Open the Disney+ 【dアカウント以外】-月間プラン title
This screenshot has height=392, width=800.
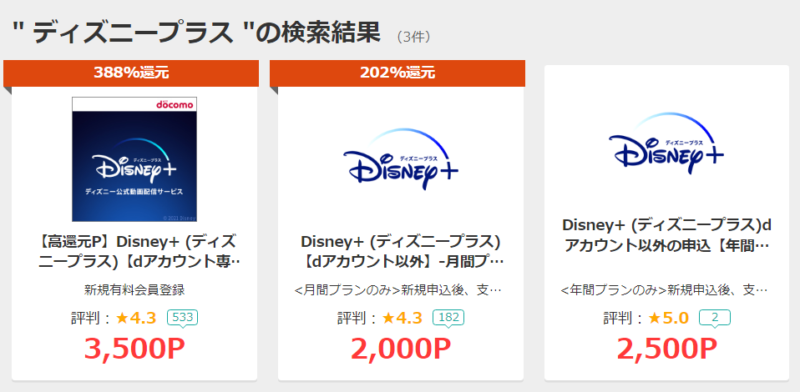(x=401, y=251)
